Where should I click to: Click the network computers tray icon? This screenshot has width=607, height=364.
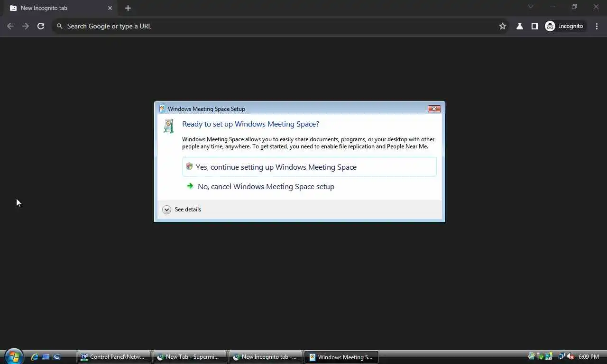561,356
